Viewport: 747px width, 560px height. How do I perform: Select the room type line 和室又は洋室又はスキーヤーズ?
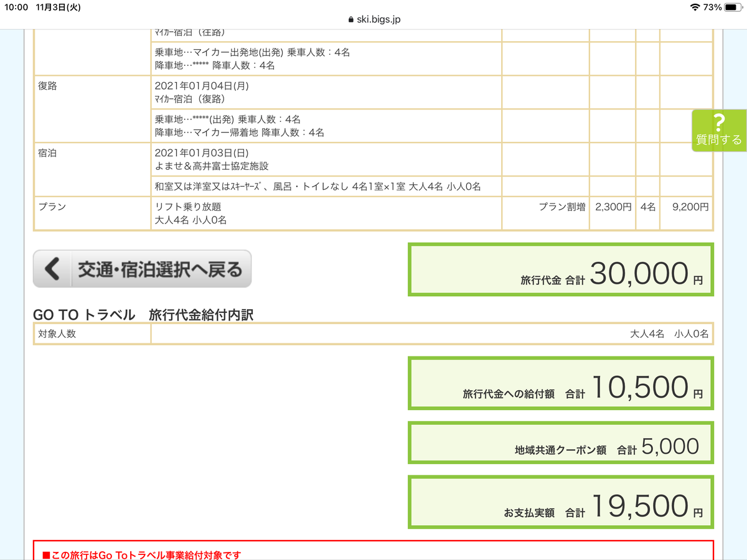(x=317, y=186)
